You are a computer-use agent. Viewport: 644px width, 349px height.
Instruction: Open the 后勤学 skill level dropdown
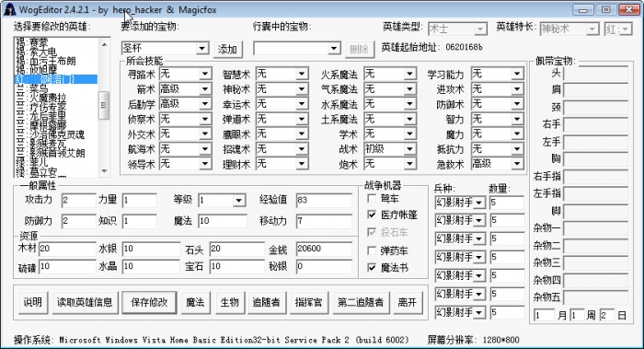point(205,104)
